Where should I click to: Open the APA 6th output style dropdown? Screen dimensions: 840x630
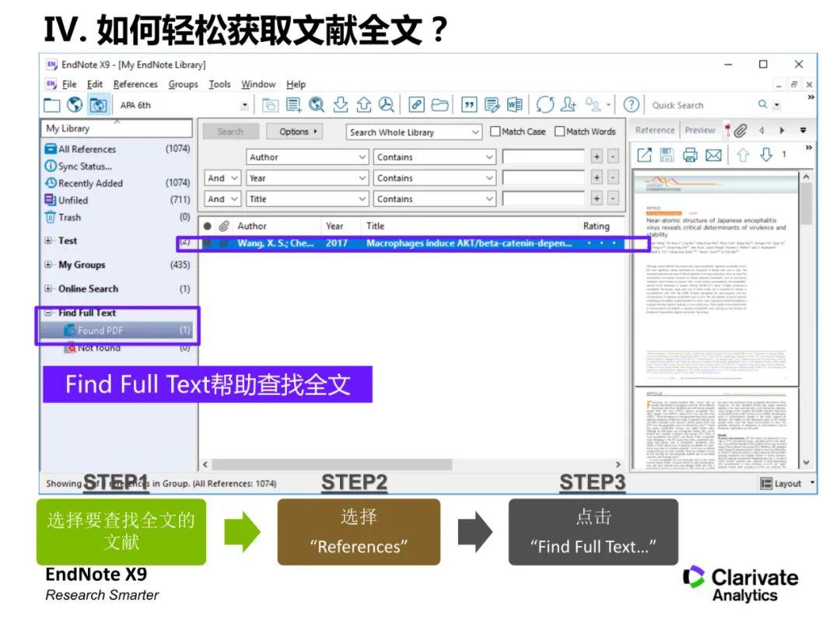[244, 104]
